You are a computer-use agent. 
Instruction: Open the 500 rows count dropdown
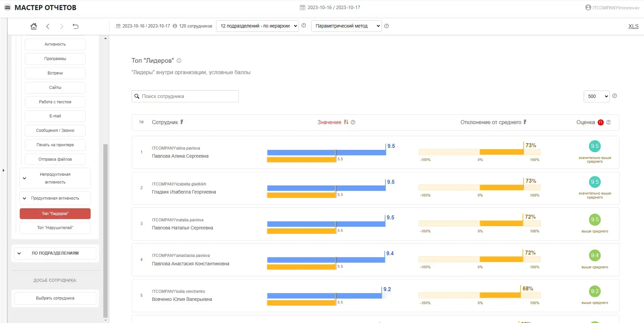pos(596,96)
